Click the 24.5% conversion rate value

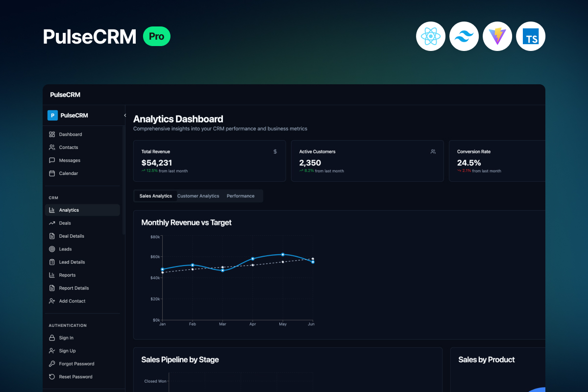[x=469, y=163]
